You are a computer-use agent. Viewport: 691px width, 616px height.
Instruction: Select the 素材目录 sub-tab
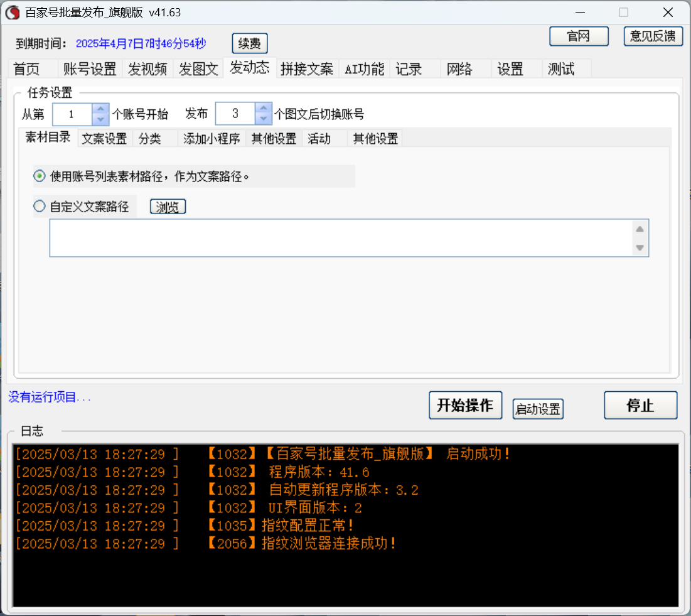point(48,138)
